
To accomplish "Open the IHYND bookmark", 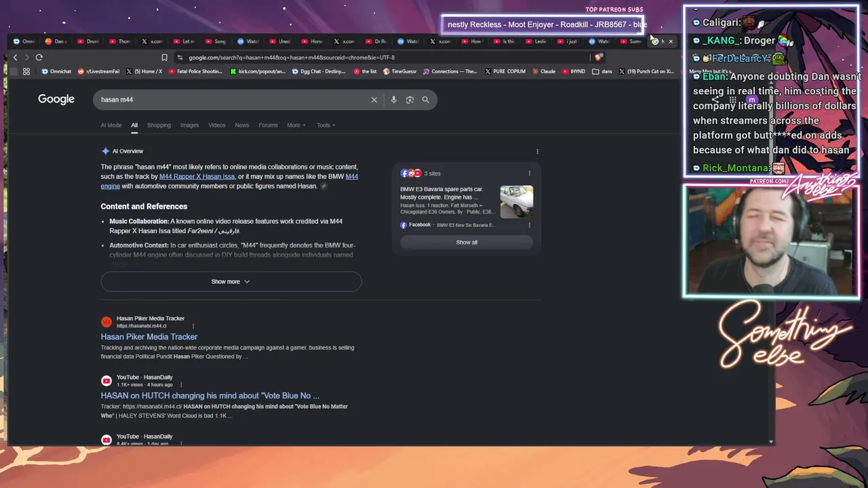I will 574,71.
